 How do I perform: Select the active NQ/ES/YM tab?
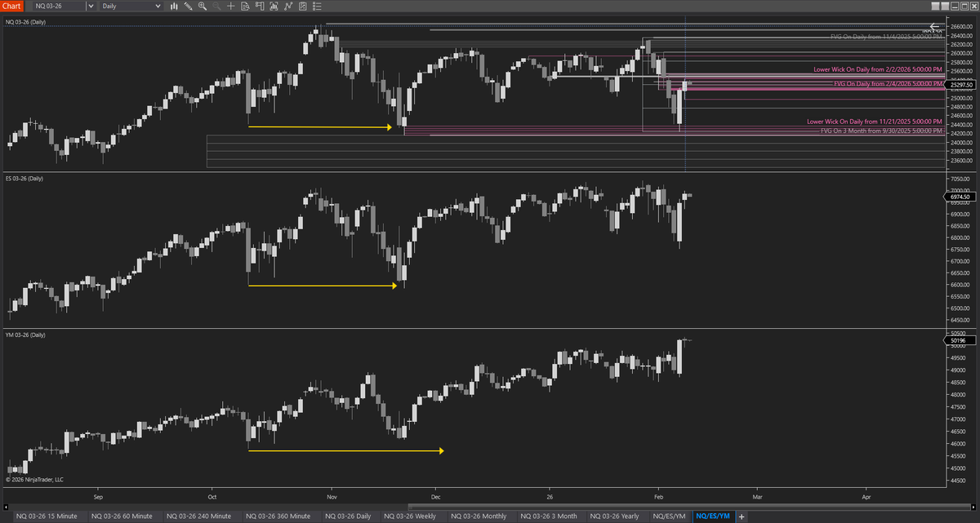point(713,516)
